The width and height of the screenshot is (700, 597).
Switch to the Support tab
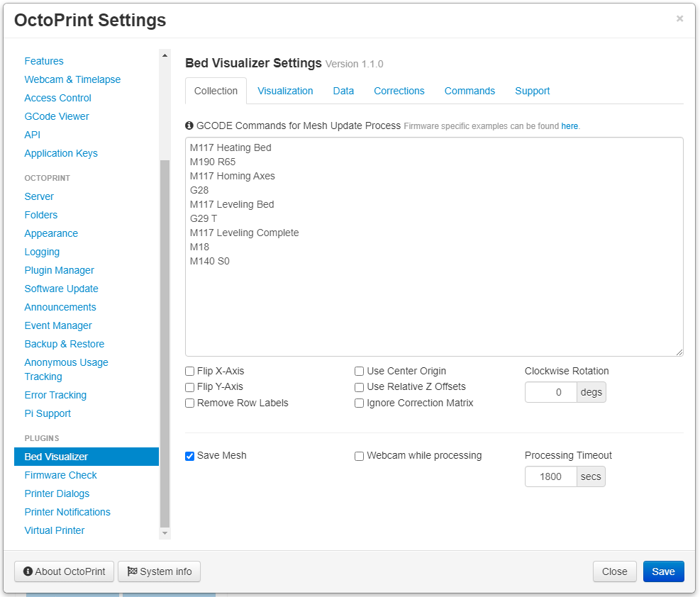click(x=532, y=91)
